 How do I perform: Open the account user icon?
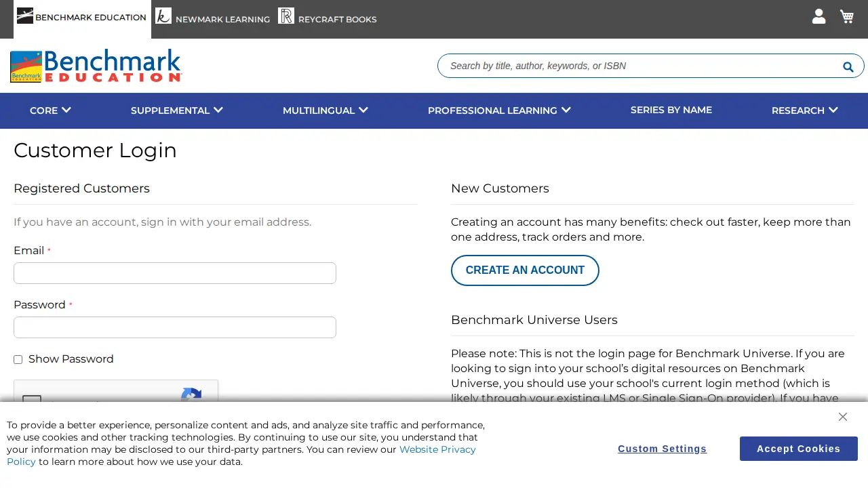click(x=818, y=16)
